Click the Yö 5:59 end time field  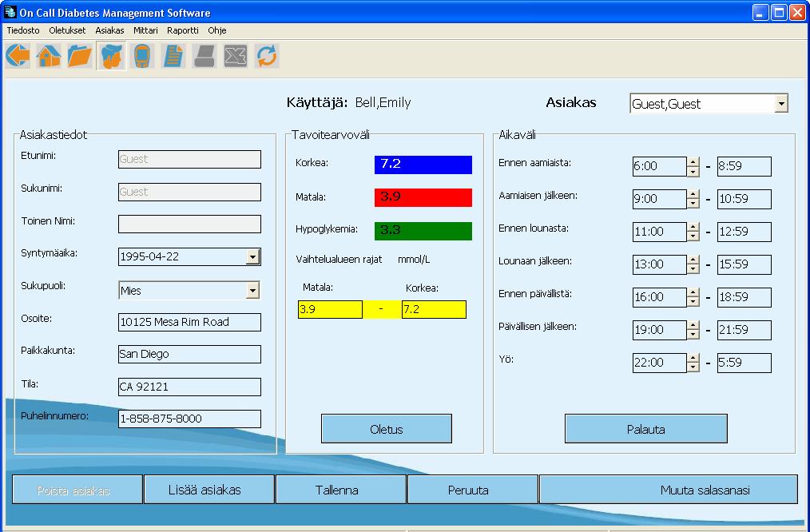[x=744, y=363]
